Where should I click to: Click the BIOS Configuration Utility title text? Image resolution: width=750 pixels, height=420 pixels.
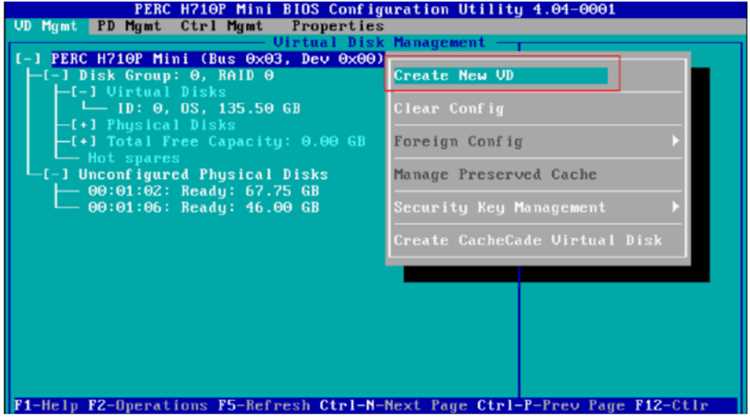(x=375, y=10)
